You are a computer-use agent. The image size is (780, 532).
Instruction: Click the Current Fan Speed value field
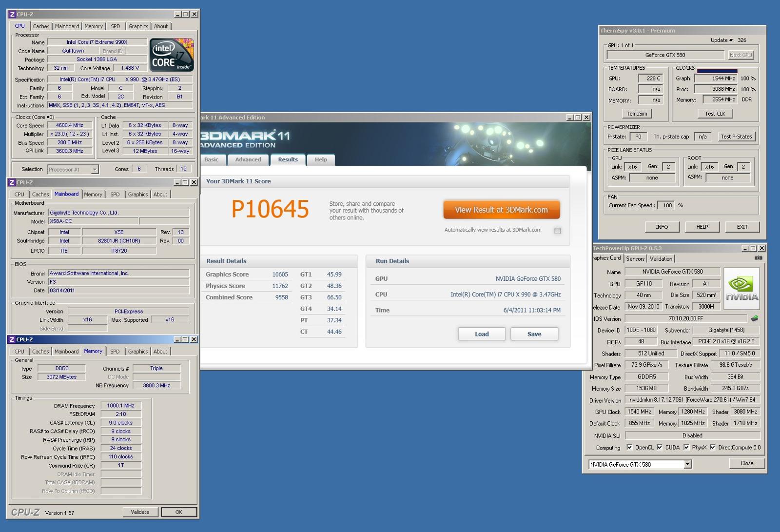(666, 205)
